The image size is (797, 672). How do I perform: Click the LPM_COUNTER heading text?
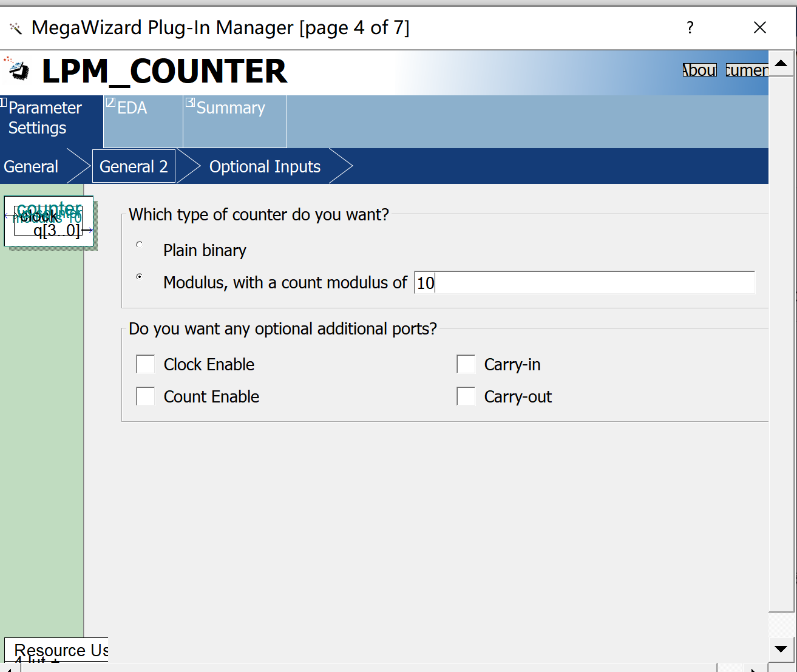pos(164,71)
